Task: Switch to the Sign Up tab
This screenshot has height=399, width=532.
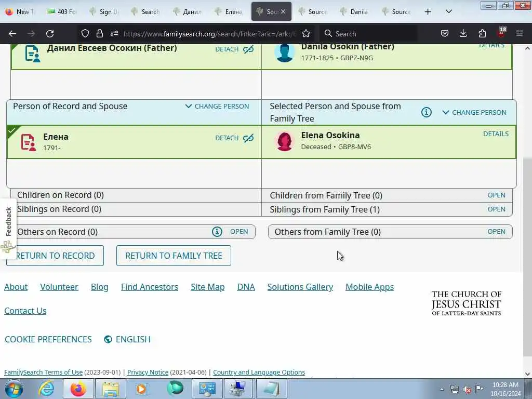Action: (104, 11)
